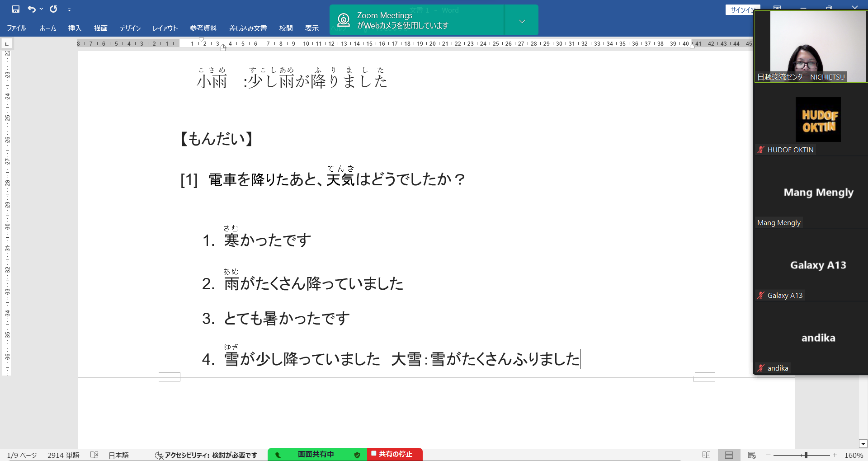Click the Galaxy A13 participant tile
The height and width of the screenshot is (461, 868).
click(x=811, y=265)
